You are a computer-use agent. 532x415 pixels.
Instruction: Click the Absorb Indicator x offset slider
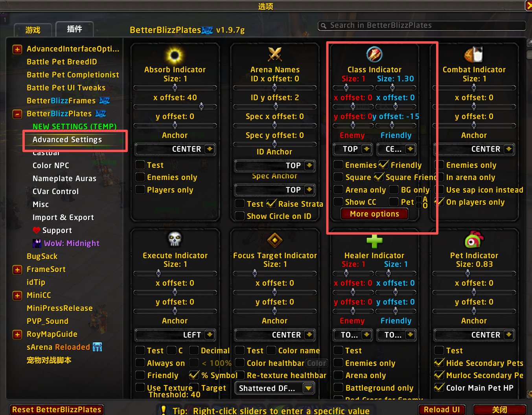(x=175, y=107)
